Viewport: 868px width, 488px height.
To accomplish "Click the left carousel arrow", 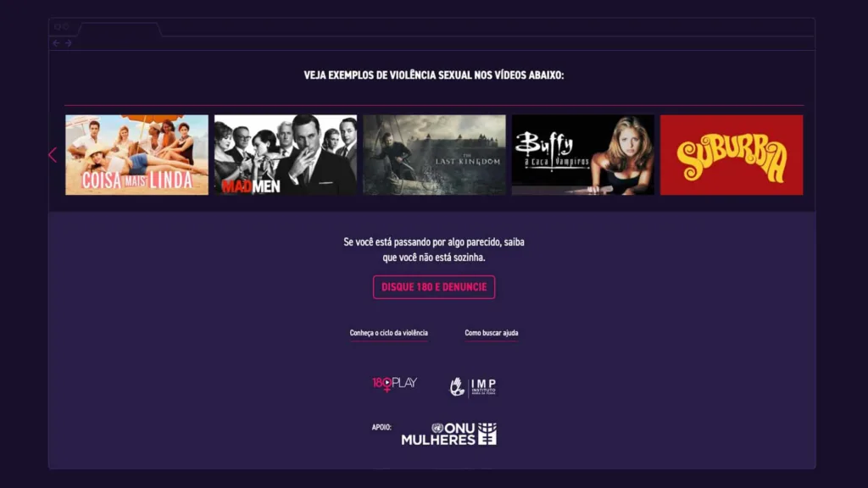I will click(53, 155).
